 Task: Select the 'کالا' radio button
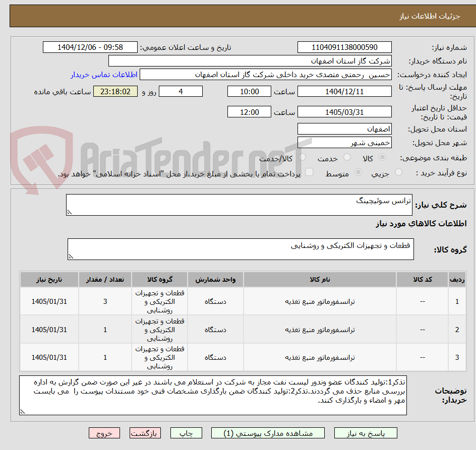(383, 157)
